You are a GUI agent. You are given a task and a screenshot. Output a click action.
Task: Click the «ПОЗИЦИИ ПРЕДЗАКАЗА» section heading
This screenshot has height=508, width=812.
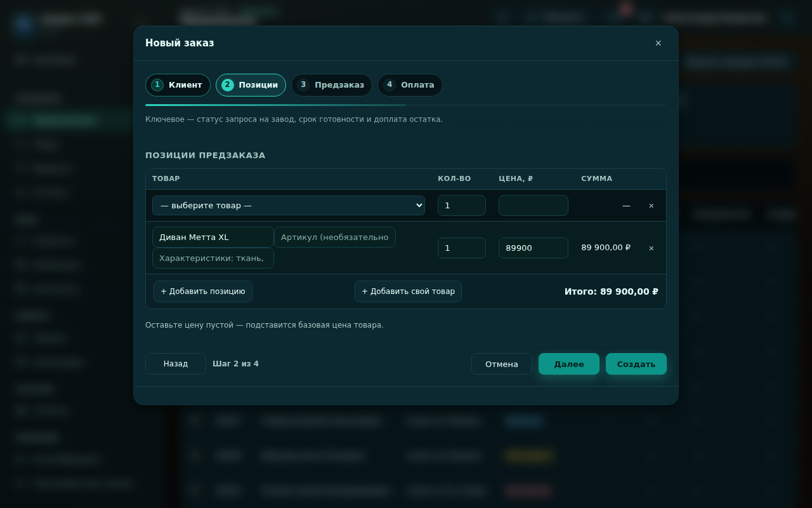coord(206,156)
